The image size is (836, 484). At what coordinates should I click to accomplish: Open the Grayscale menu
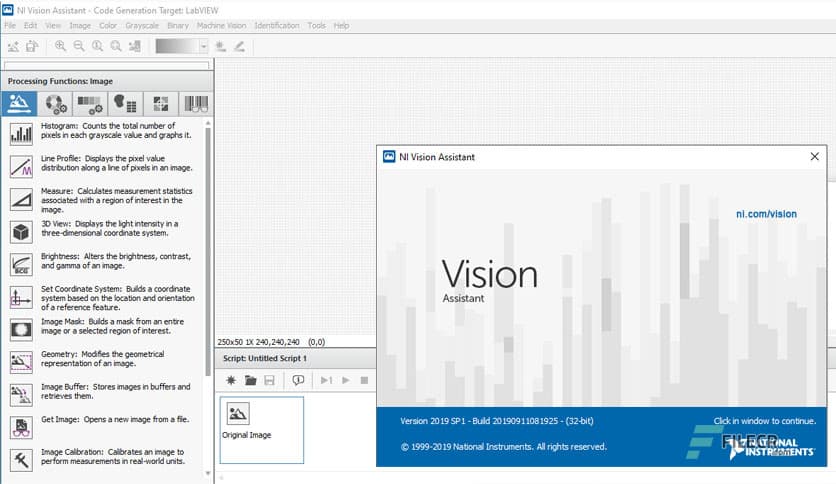[x=142, y=26]
